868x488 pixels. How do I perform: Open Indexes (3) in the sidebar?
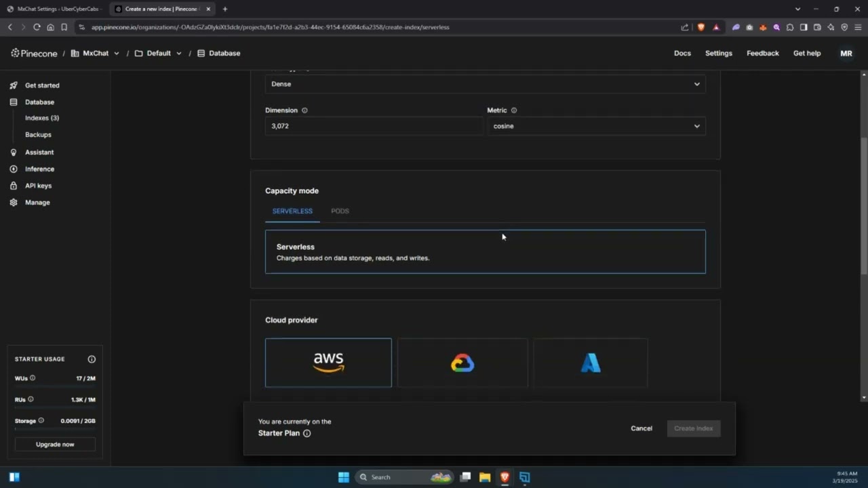click(x=42, y=118)
